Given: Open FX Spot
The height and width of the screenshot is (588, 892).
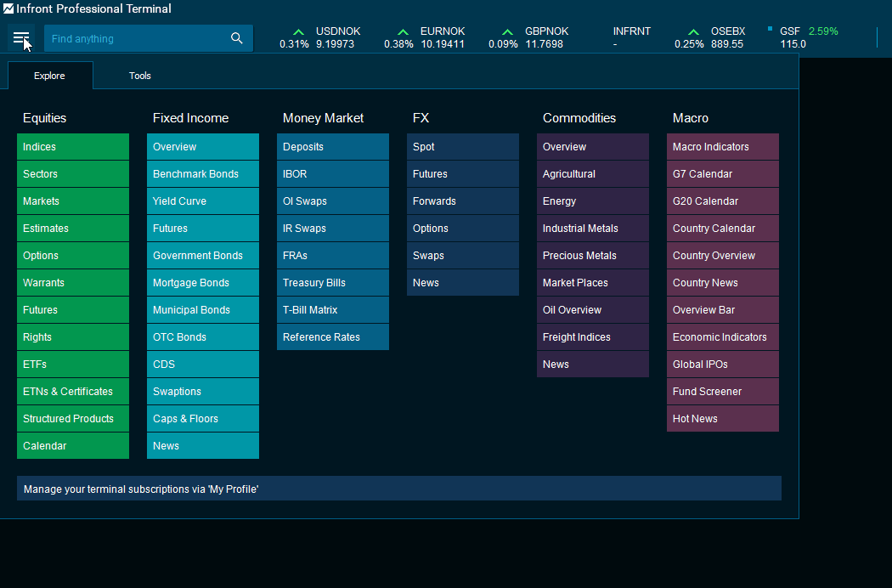Looking at the screenshot, I should [462, 147].
